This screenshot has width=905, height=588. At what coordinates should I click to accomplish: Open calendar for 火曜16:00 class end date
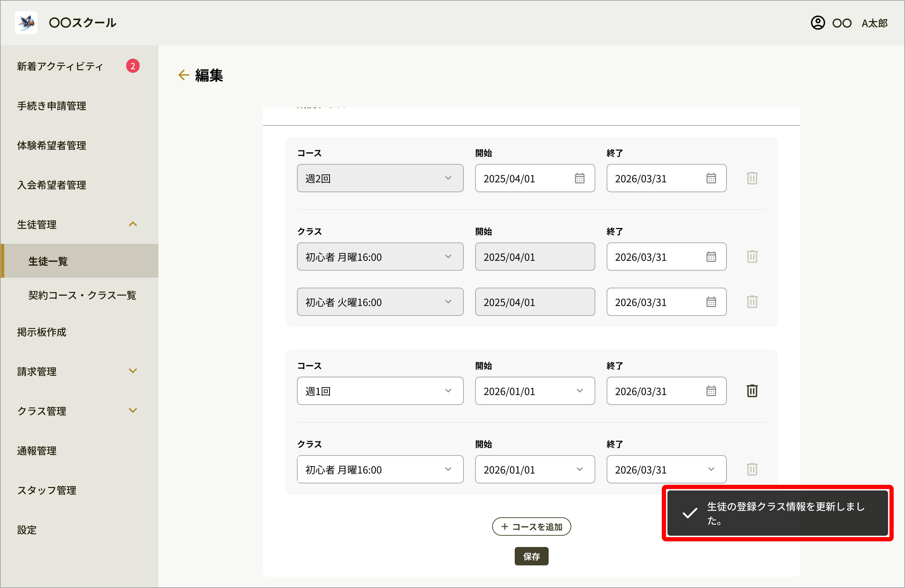click(711, 302)
